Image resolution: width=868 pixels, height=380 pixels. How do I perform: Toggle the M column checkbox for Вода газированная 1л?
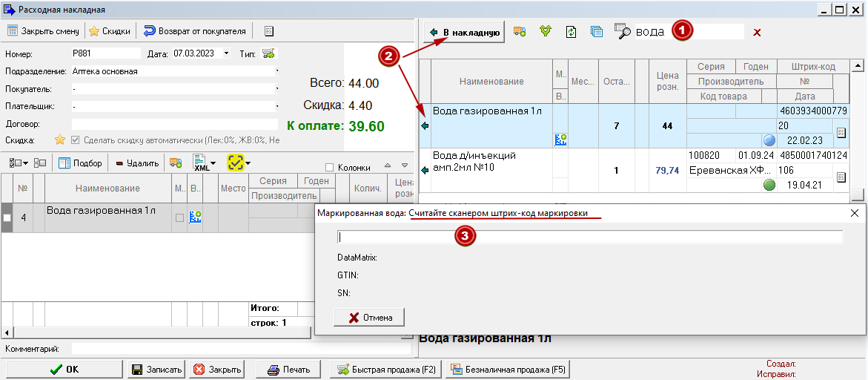tap(179, 217)
